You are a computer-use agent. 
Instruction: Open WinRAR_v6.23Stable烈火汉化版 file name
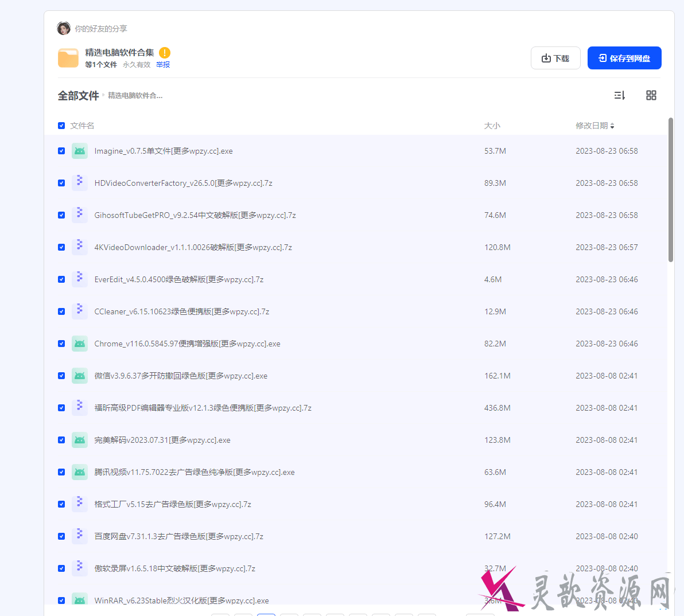pyautogui.click(x=181, y=601)
